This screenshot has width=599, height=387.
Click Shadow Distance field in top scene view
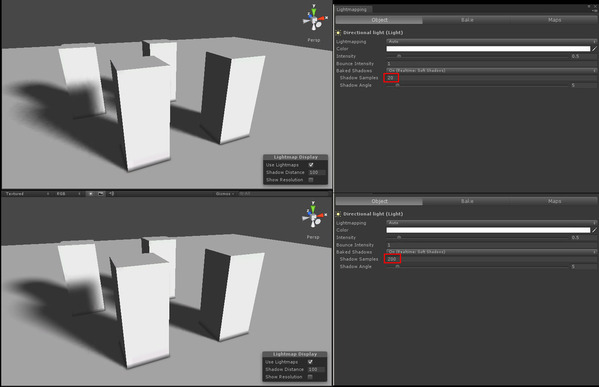click(x=317, y=172)
